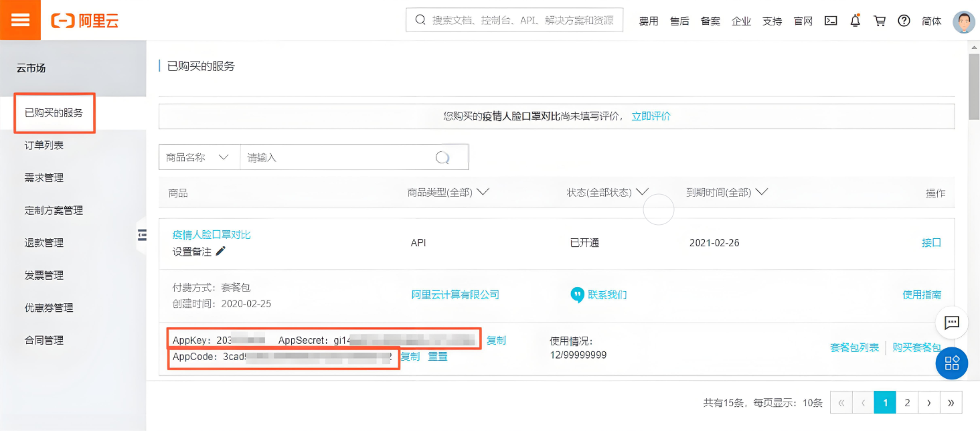Go to previous page arrow

point(863,402)
